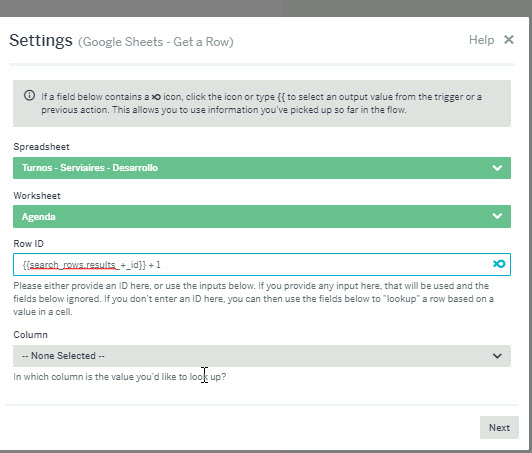Screen dimensions: 532x453
Task: Open the Worksheet dropdown showing Agenda
Action: [262, 216]
